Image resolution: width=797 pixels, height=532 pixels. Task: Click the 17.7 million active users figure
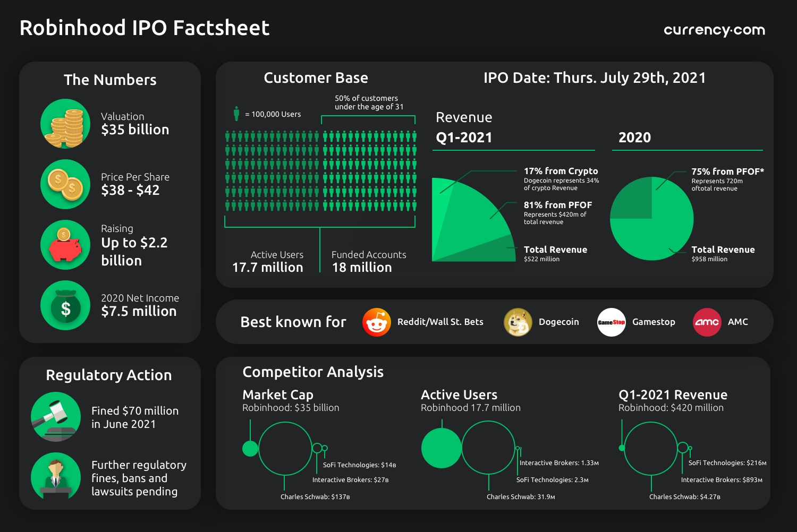[x=268, y=268]
